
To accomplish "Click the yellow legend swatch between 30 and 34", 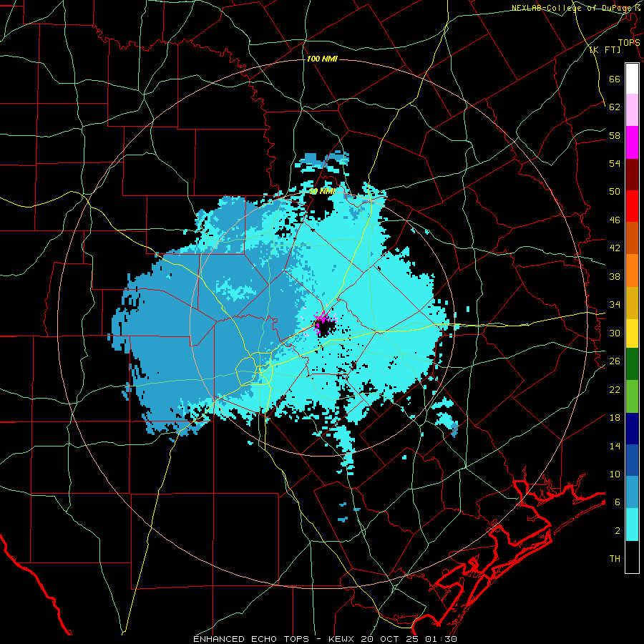I will tap(632, 333).
